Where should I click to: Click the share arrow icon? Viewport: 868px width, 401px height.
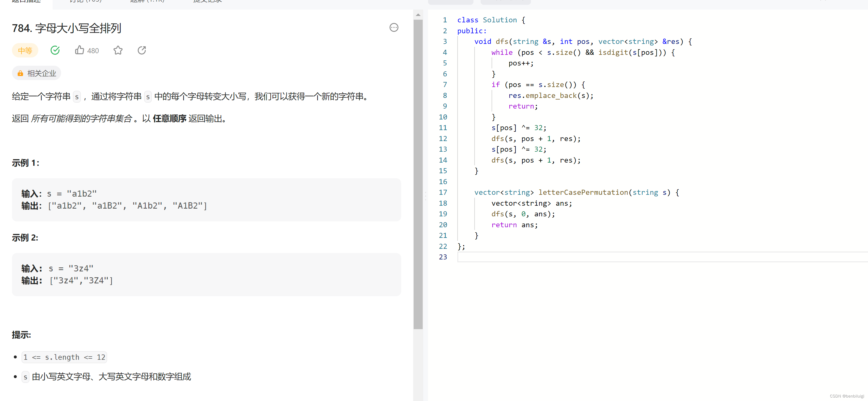(142, 50)
